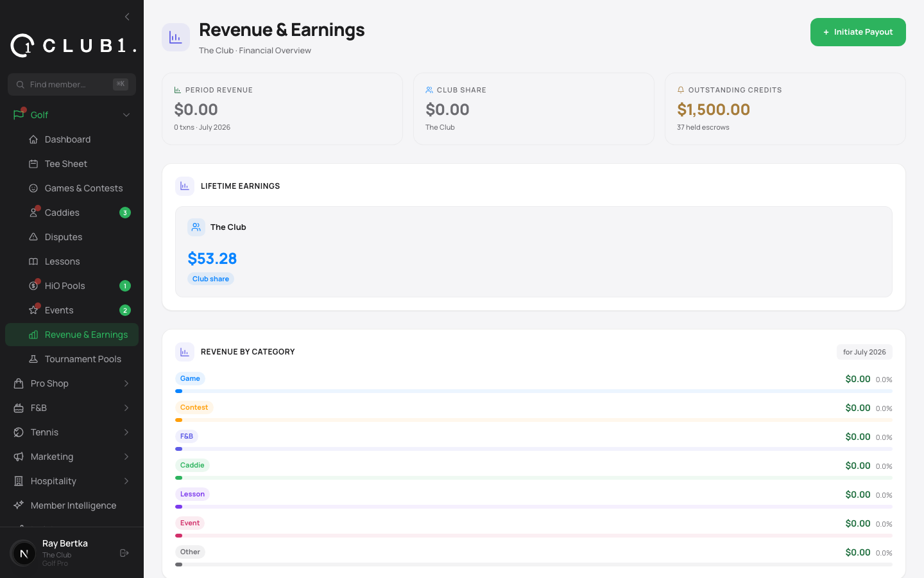Click The Club people icon

pos(196,227)
